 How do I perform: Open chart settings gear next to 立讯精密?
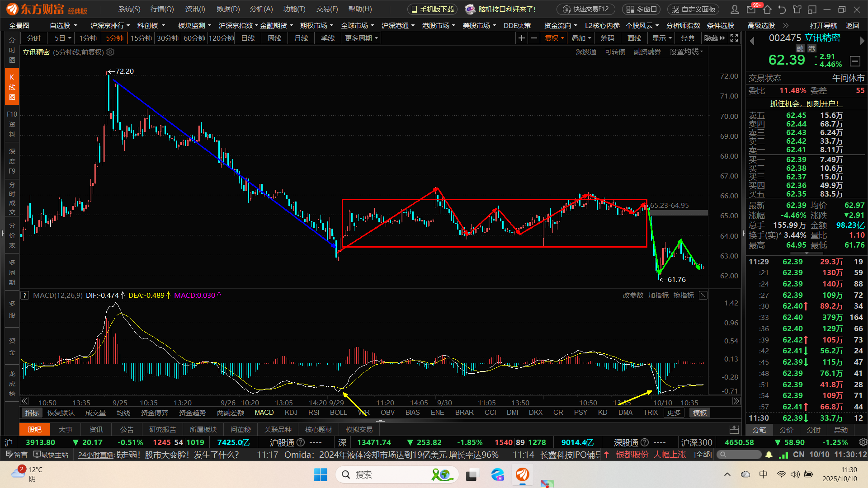coord(110,52)
